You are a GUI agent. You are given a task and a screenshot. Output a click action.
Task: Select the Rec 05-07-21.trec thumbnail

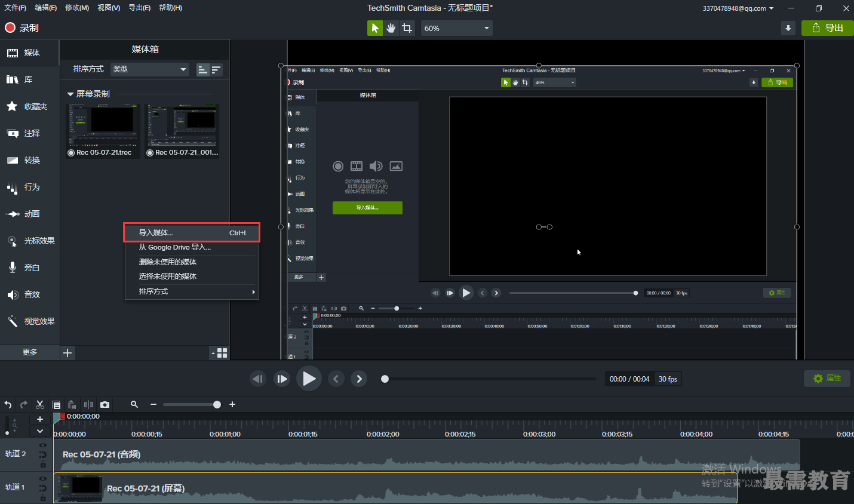103,131
